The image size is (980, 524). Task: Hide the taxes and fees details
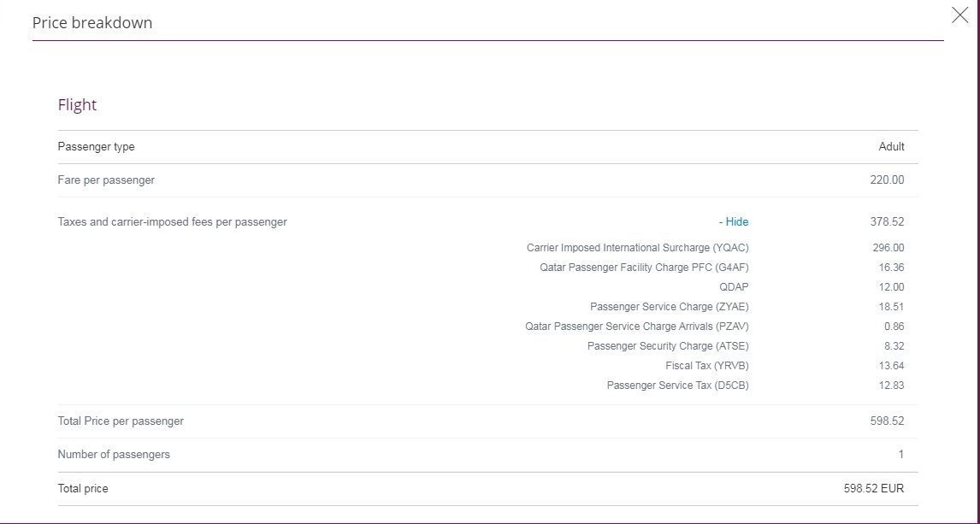733,221
